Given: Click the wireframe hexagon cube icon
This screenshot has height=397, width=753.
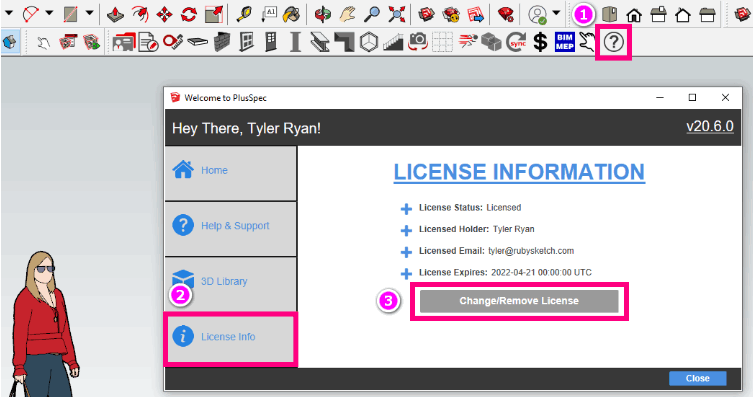Looking at the screenshot, I should pyautogui.click(x=369, y=42).
